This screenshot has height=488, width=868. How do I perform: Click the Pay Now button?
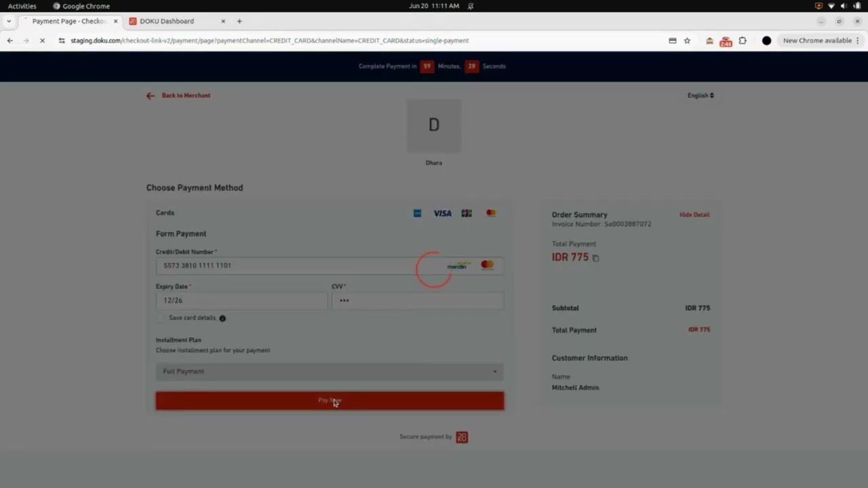coord(330,401)
